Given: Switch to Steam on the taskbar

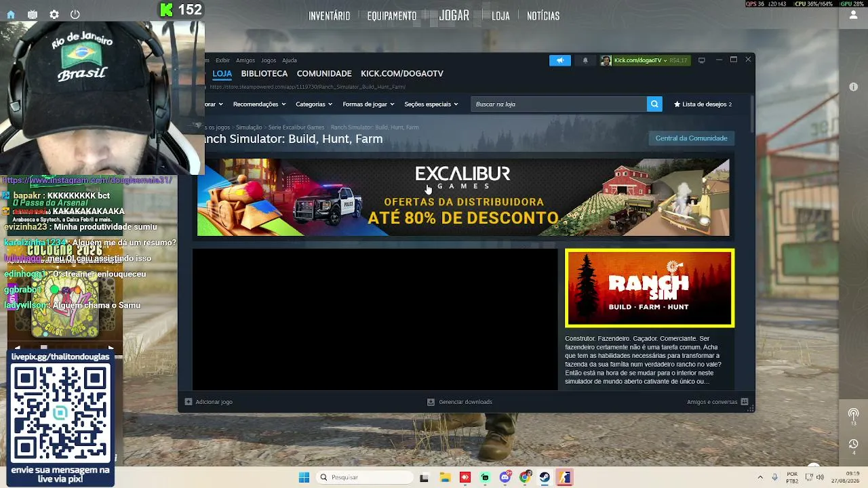Looking at the screenshot, I should click(545, 477).
